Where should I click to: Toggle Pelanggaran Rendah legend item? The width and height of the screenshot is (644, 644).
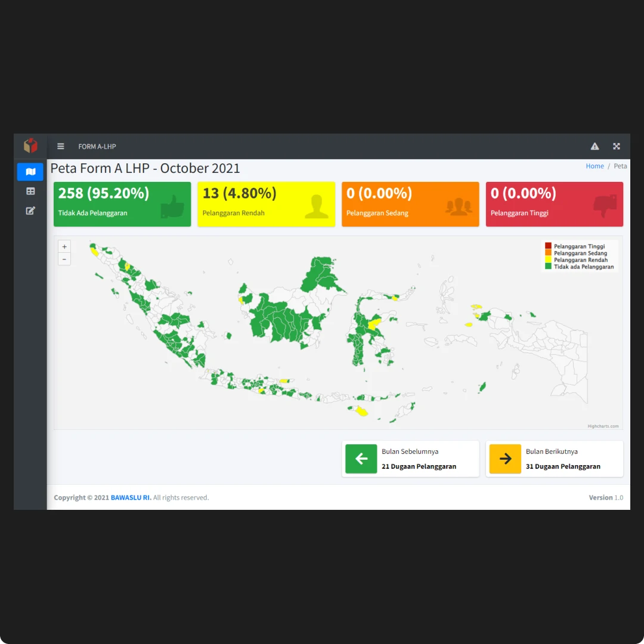pyautogui.click(x=580, y=260)
